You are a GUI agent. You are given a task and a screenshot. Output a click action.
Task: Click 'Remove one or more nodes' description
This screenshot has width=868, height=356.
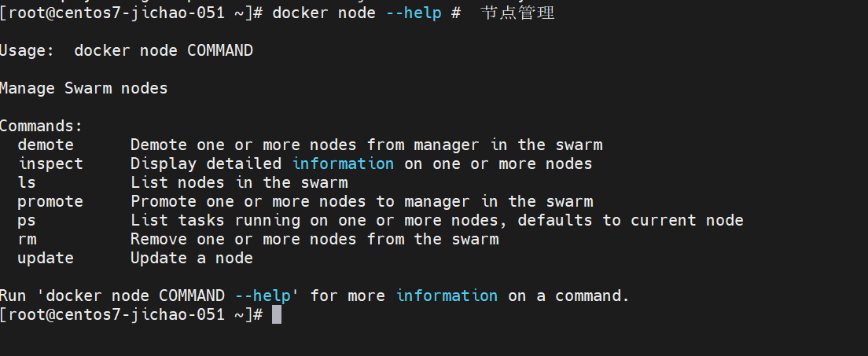click(x=314, y=239)
